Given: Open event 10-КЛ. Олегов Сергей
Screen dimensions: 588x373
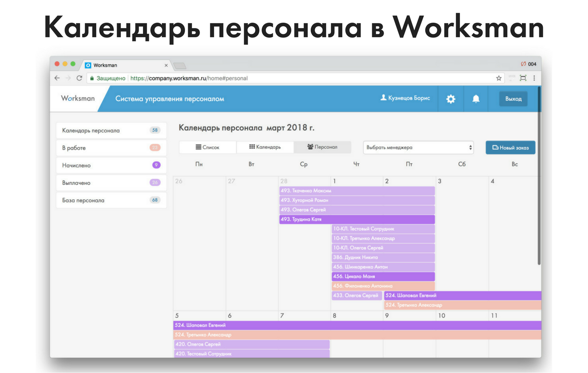Looking at the screenshot, I should pos(383,248).
